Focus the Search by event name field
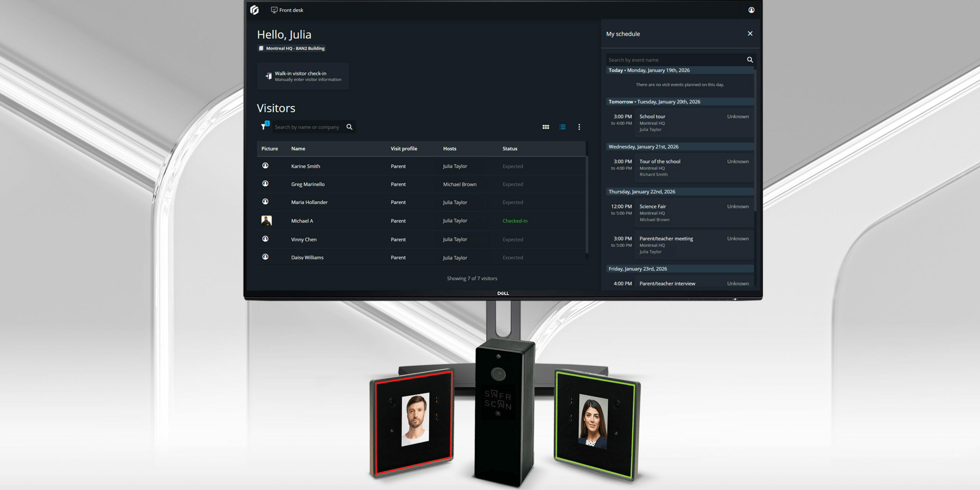 click(674, 60)
